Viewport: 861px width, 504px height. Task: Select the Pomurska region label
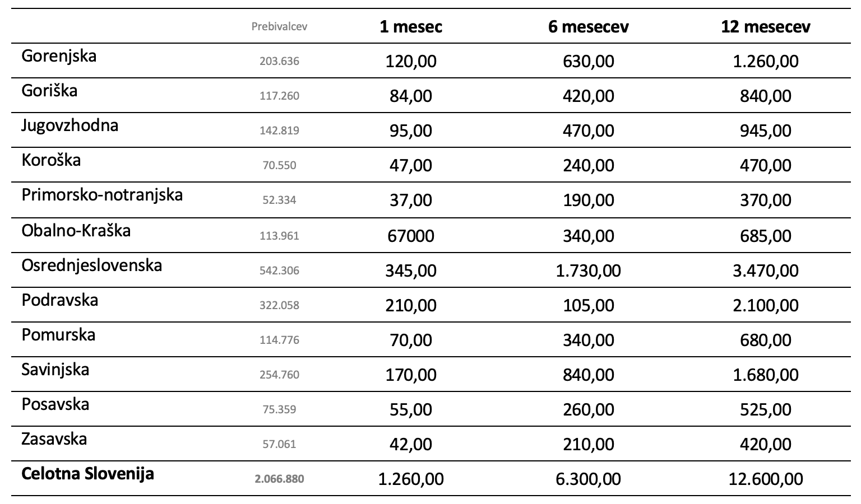[58, 335]
